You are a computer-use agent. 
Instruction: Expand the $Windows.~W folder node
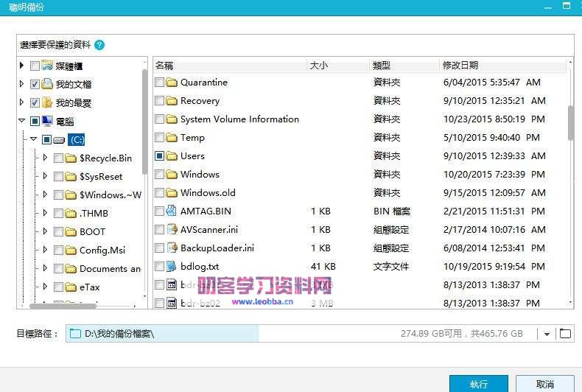coord(45,194)
